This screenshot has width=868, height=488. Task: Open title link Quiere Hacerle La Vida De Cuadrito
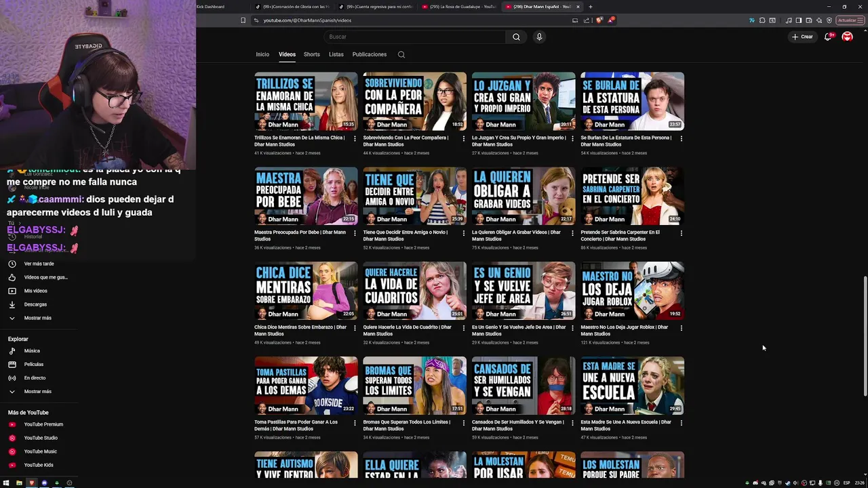(407, 331)
